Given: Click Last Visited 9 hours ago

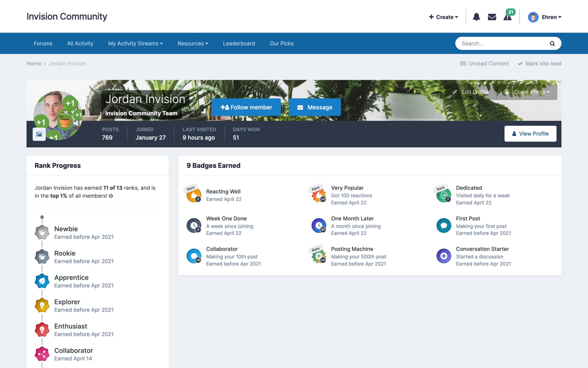Looking at the screenshot, I should [x=199, y=138].
